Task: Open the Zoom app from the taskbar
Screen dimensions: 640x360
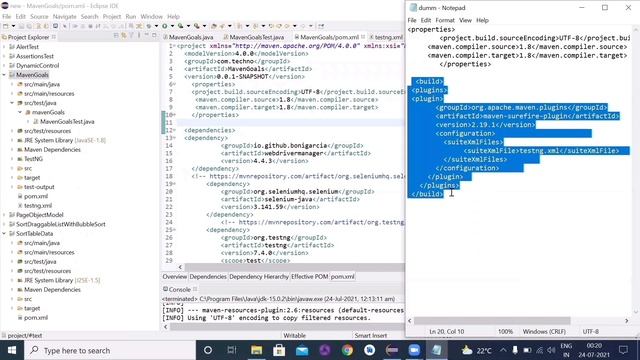Action: point(414,350)
